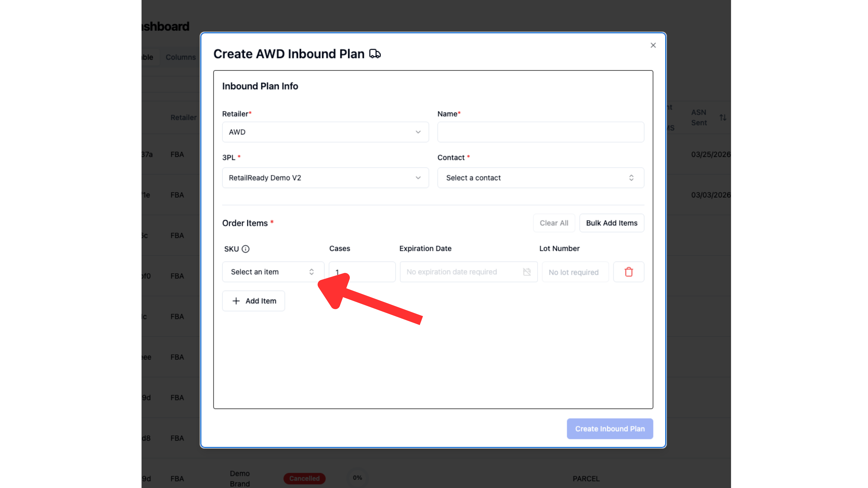Click Create Inbound Plan button
This screenshot has height=488, width=868.
point(610,429)
